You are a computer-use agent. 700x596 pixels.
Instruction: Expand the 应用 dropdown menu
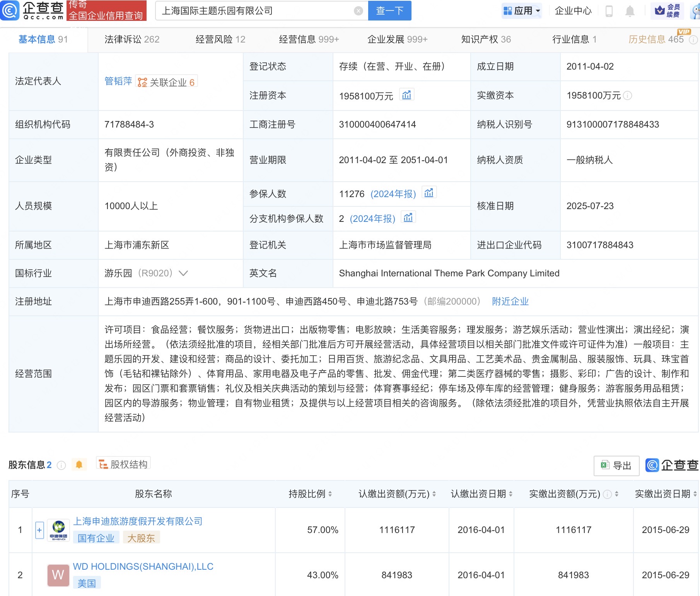coord(522,11)
